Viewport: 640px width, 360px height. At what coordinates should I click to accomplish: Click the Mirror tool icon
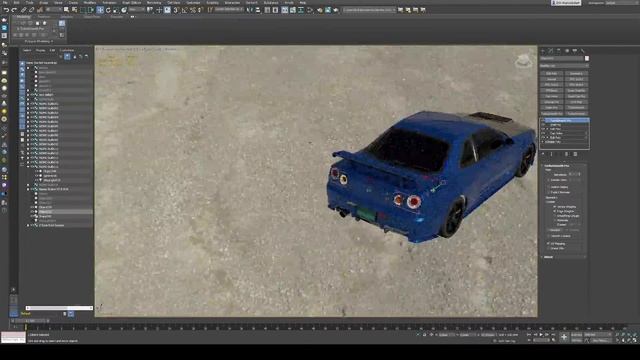coord(249,10)
